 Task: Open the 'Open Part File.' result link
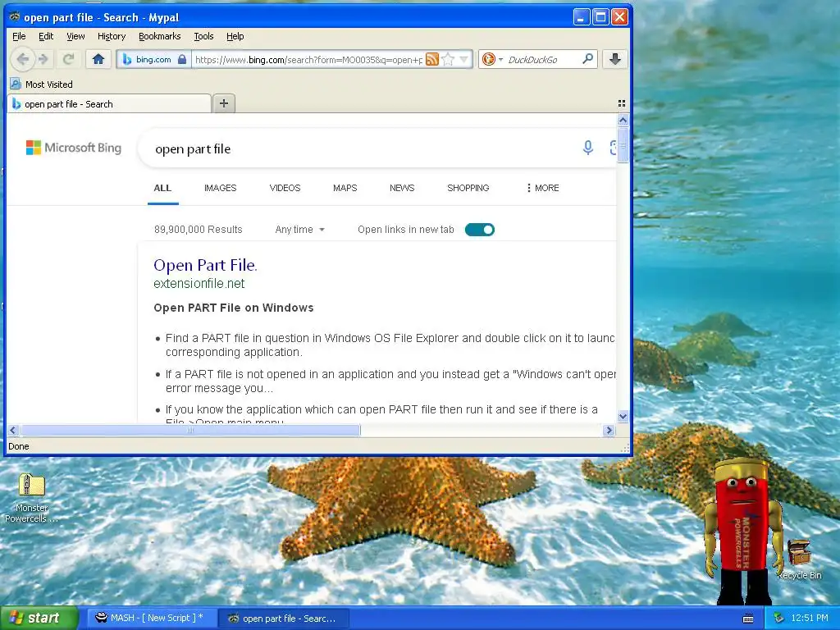[205, 265]
